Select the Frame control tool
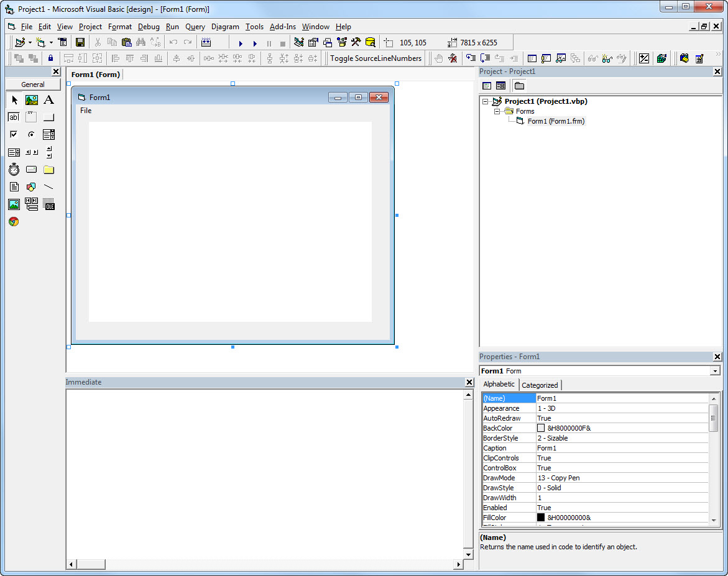Viewport: 728px width, 576px height. pyautogui.click(x=32, y=117)
